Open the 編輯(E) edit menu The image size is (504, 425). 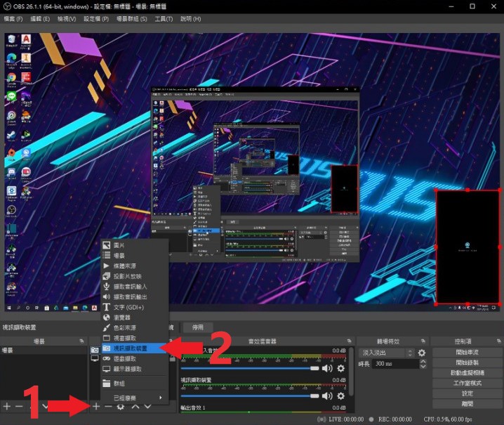point(40,19)
